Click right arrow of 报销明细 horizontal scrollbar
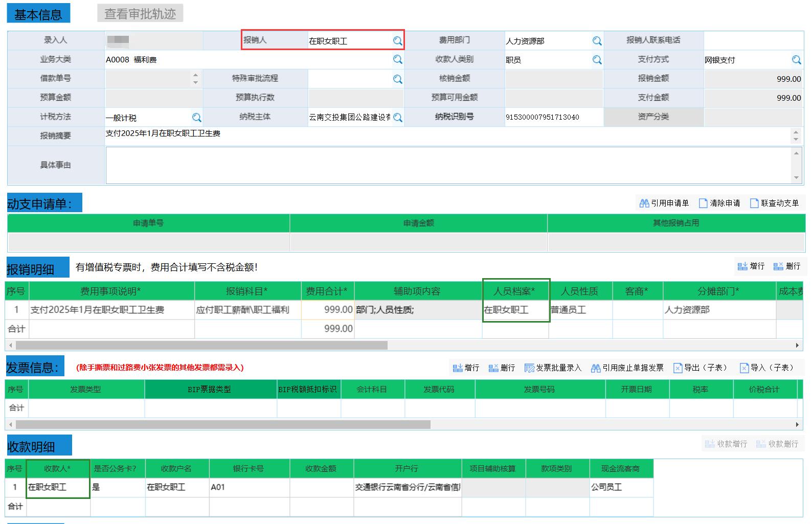This screenshot has width=812, height=524. pos(797,346)
